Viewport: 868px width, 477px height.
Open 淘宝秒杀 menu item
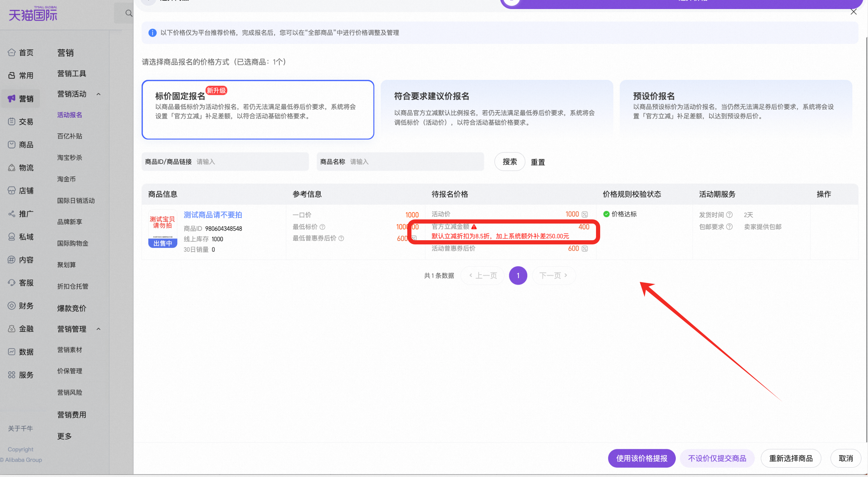(70, 158)
